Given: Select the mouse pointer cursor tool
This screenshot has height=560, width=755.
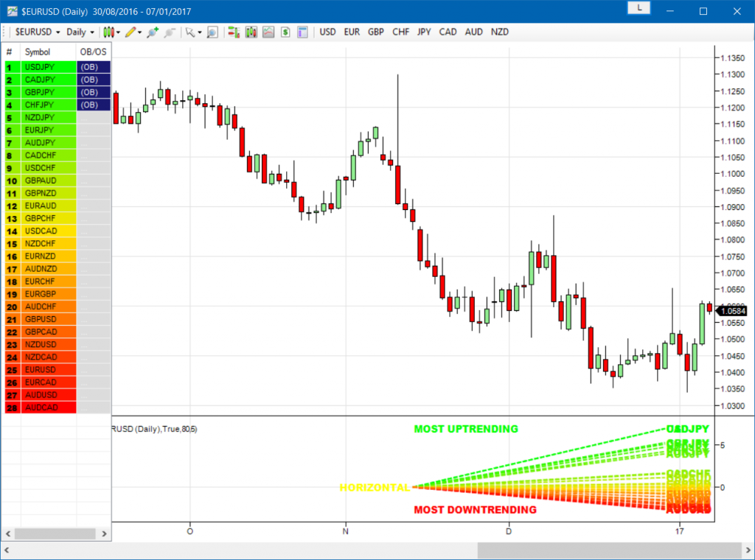Looking at the screenshot, I should coord(189,32).
